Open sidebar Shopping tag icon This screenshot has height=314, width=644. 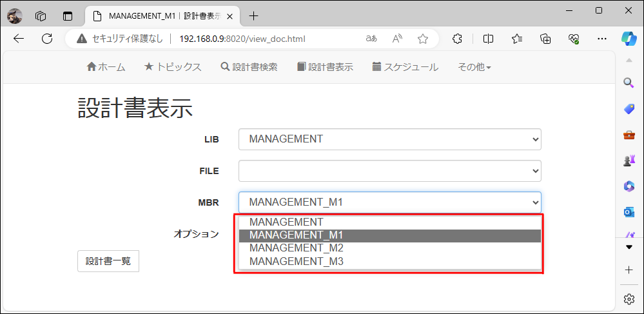pyautogui.click(x=629, y=109)
